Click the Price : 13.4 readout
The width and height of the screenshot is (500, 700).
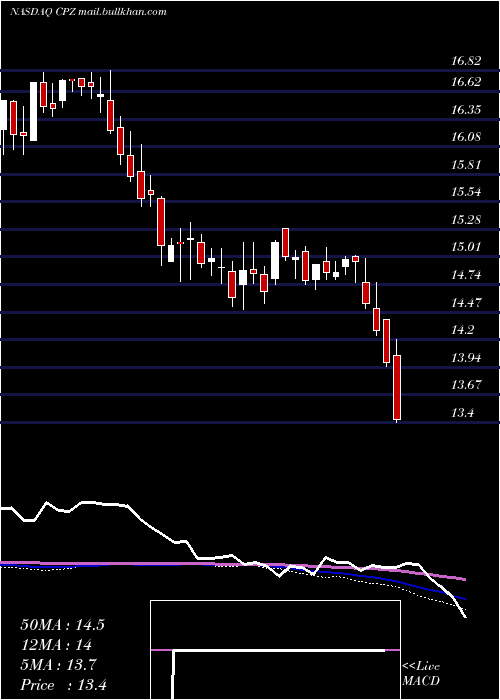tap(63, 685)
